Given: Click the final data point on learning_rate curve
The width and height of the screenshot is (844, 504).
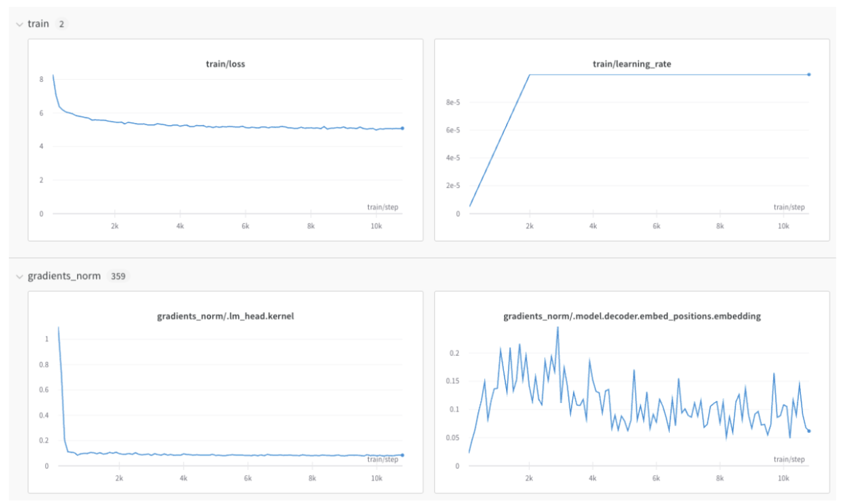Looking at the screenshot, I should 809,74.
